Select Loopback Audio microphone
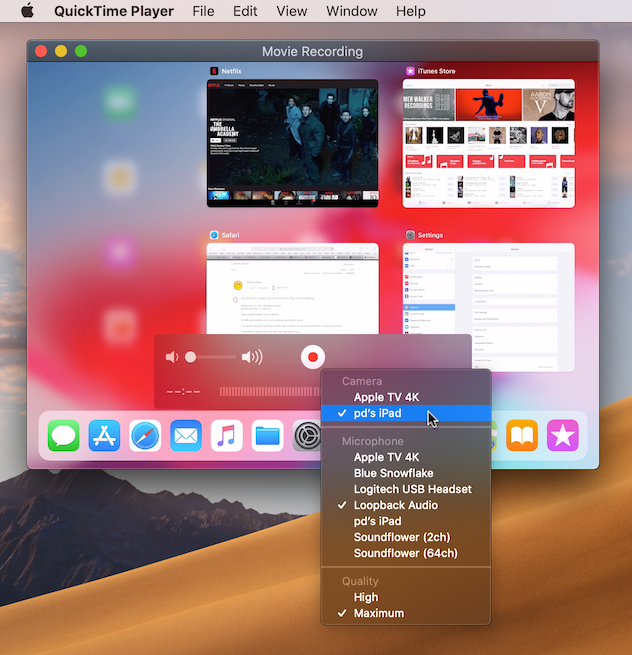This screenshot has width=632, height=655. coord(406,505)
